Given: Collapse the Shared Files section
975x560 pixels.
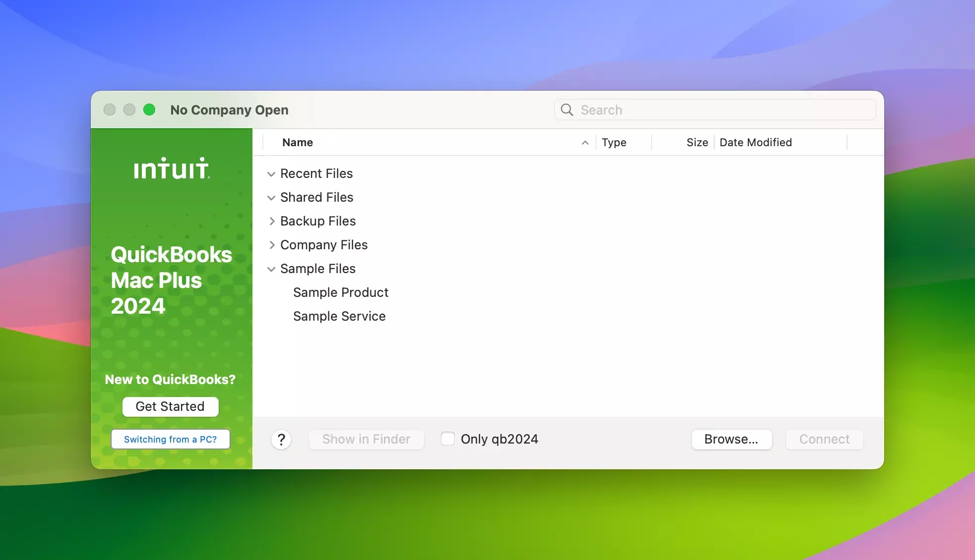Looking at the screenshot, I should [x=271, y=198].
